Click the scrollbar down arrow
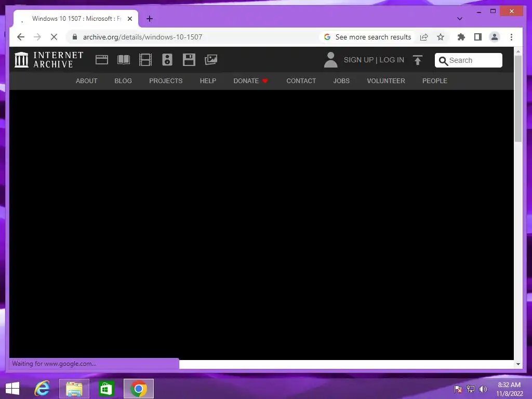The width and height of the screenshot is (532, 399). click(518, 364)
